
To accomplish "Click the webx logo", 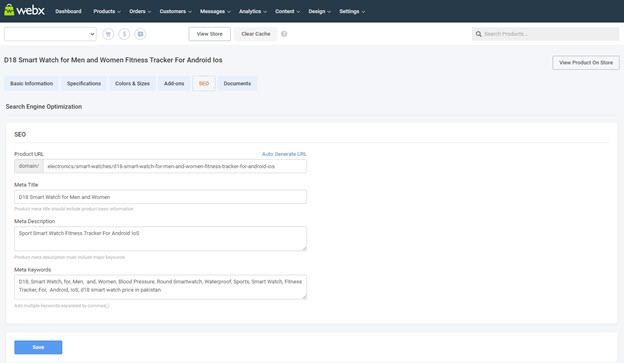I will click(x=24, y=10).
